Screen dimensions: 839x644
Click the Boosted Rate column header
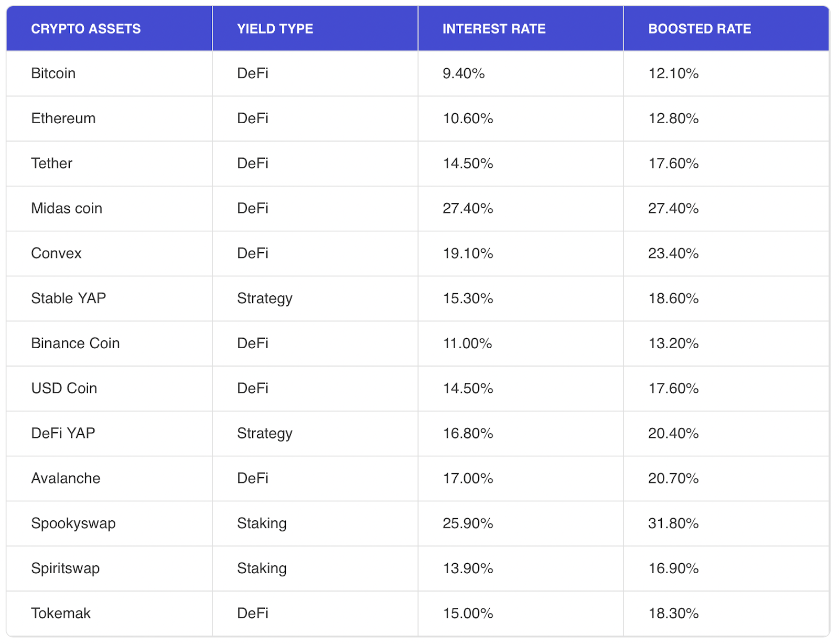coord(700,29)
